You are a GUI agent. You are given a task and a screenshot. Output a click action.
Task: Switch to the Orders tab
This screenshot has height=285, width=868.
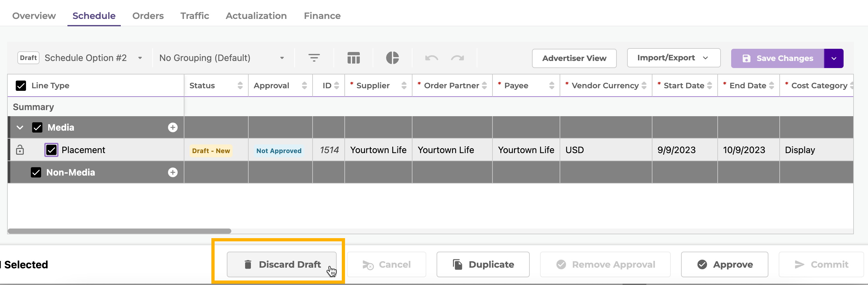147,16
